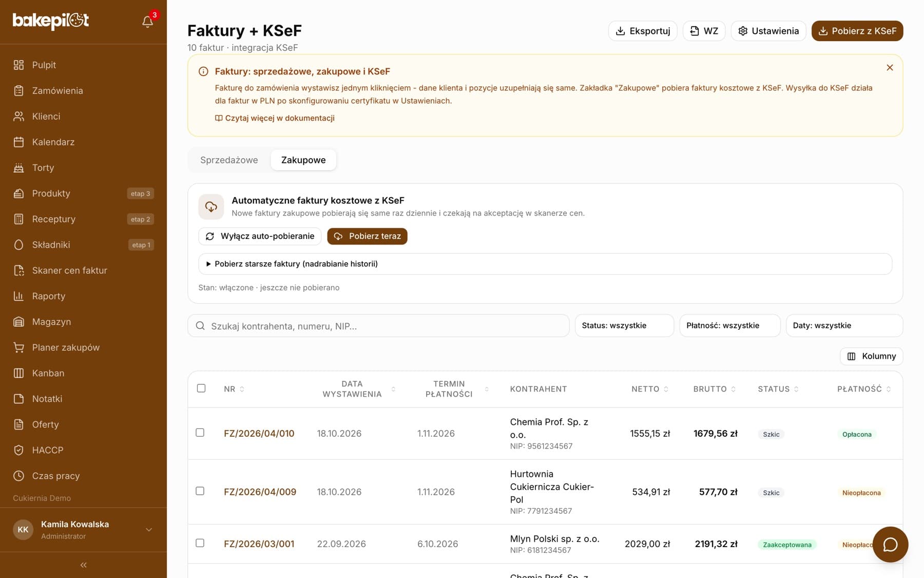
Task: Click the Eksportuj button
Action: pos(643,31)
